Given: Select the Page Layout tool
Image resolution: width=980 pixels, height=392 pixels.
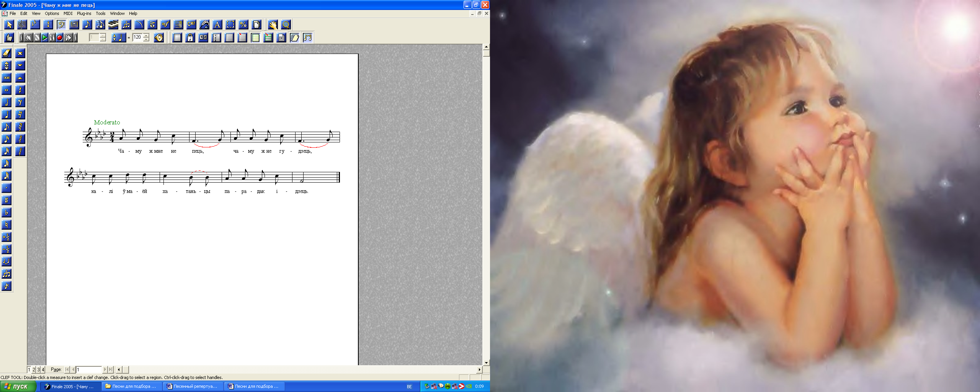Looking at the screenshot, I should click(x=256, y=25).
